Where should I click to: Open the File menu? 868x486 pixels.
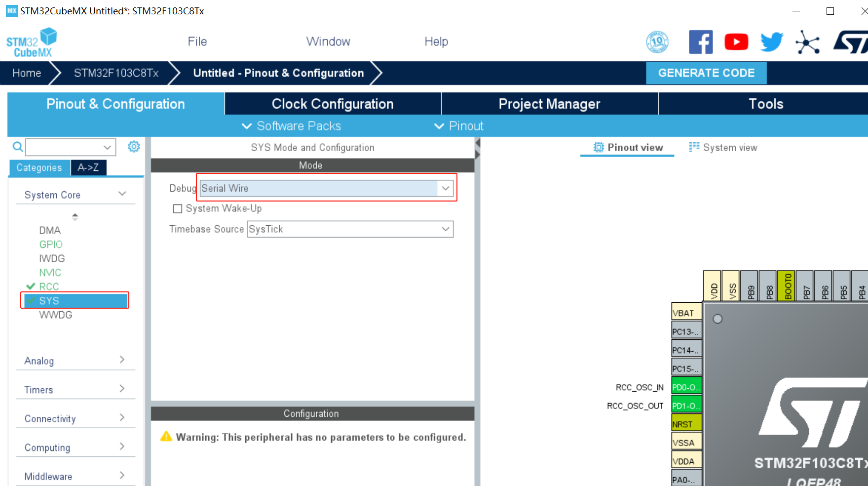coord(197,41)
